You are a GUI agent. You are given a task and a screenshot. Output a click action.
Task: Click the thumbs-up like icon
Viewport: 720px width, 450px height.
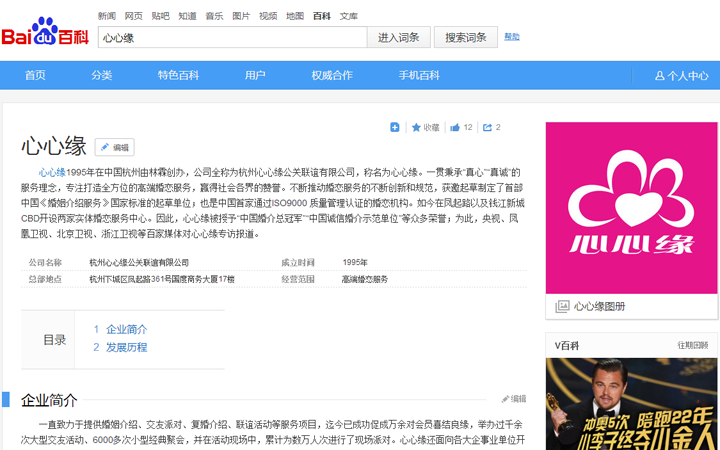click(455, 127)
